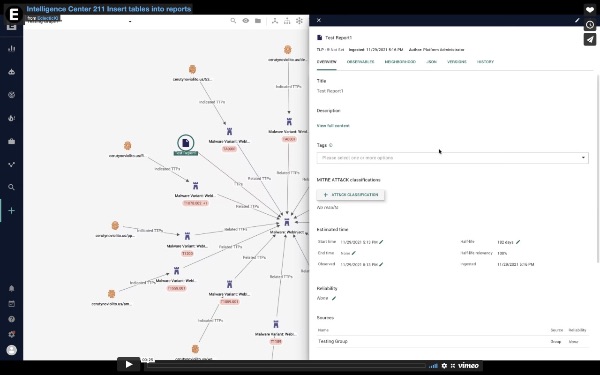
Task: Click the video title Intelligence Center 211
Action: click(x=109, y=9)
